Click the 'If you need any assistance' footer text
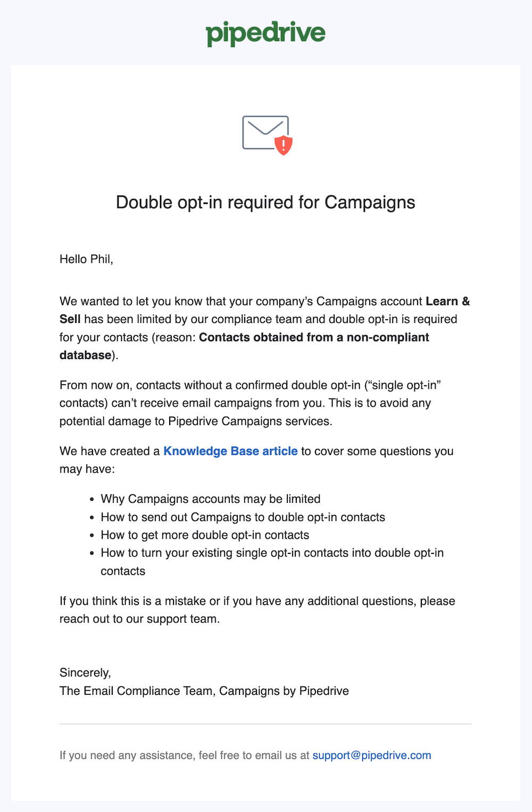The height and width of the screenshot is (812, 532). (x=184, y=756)
